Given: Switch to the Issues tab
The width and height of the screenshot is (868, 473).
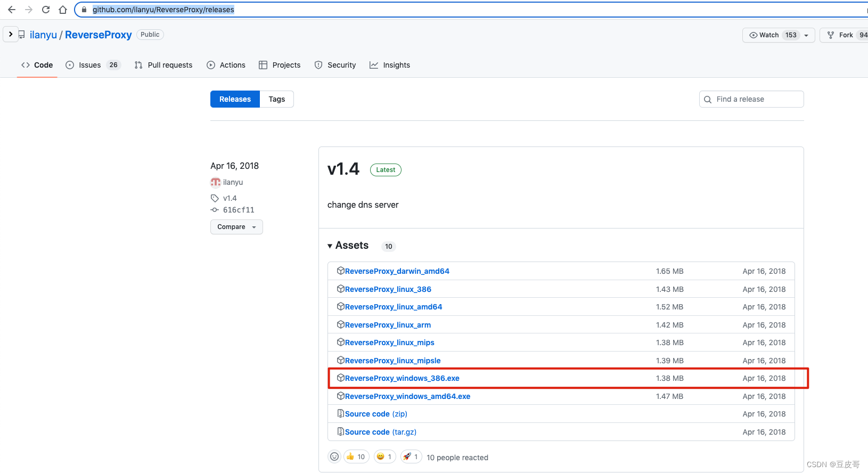Looking at the screenshot, I should pyautogui.click(x=93, y=65).
